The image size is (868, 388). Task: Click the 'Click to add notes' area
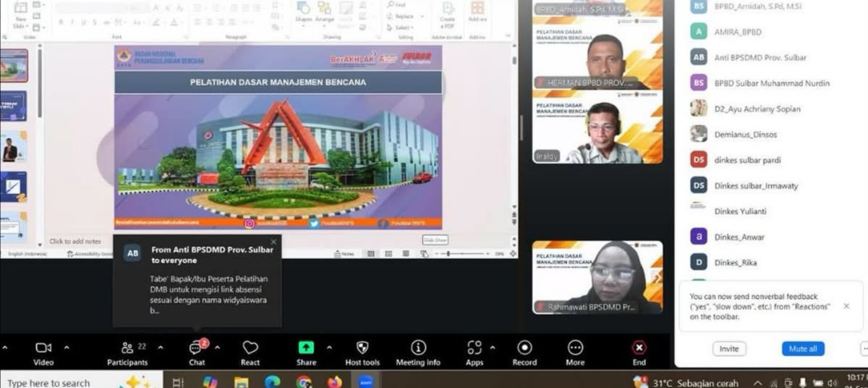[x=75, y=241]
